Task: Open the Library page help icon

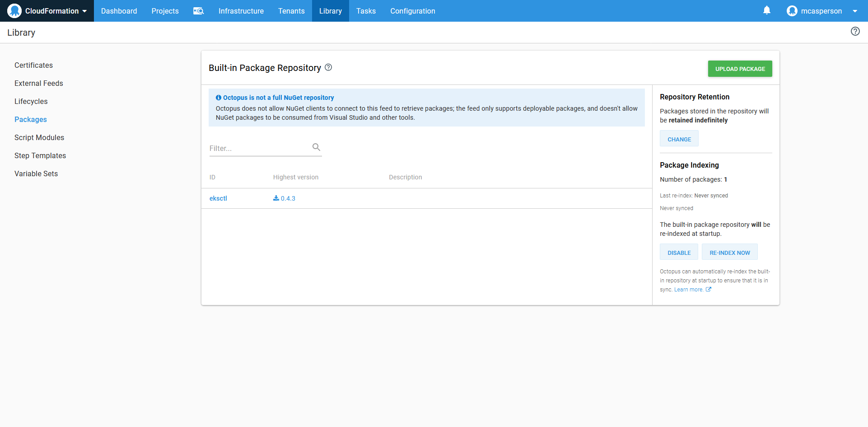Action: tap(855, 31)
